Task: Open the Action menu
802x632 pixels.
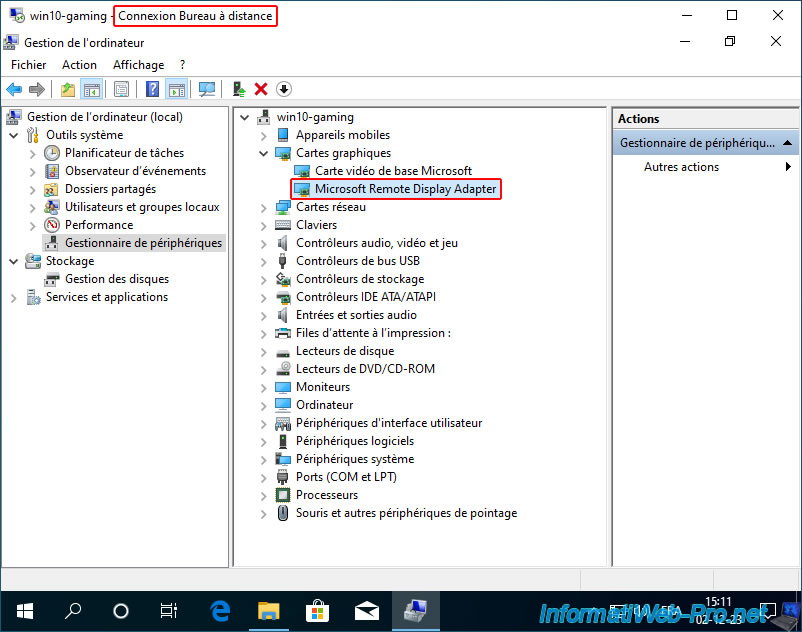Action: point(79,65)
